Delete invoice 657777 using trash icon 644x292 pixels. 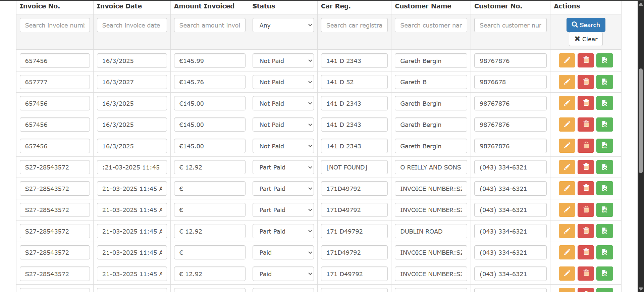pyautogui.click(x=586, y=82)
